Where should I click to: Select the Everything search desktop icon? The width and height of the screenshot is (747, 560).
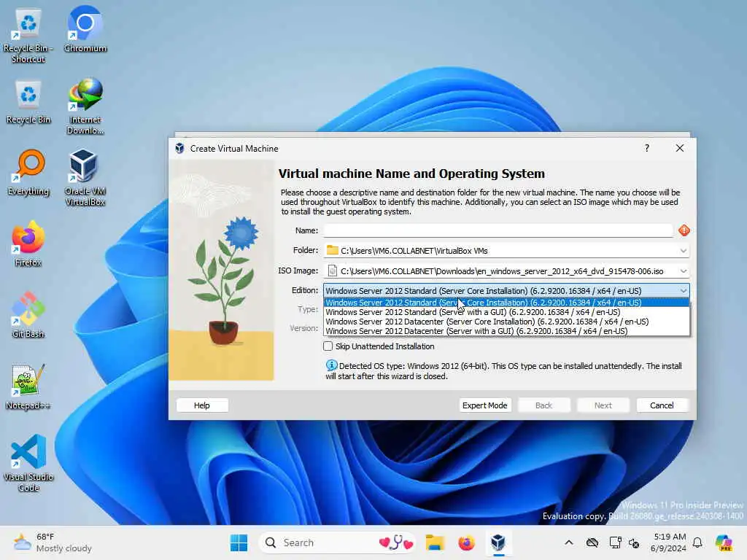pyautogui.click(x=28, y=174)
